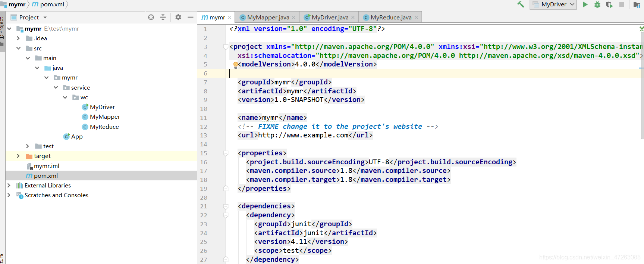
Task: Fold the properties block at line 15
Action: click(x=226, y=153)
